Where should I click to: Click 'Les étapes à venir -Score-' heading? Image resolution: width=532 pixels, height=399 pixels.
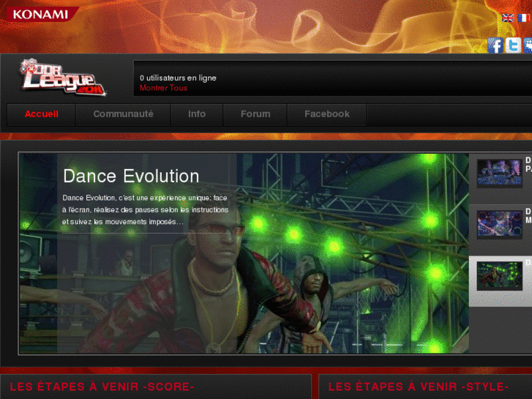[x=102, y=387]
